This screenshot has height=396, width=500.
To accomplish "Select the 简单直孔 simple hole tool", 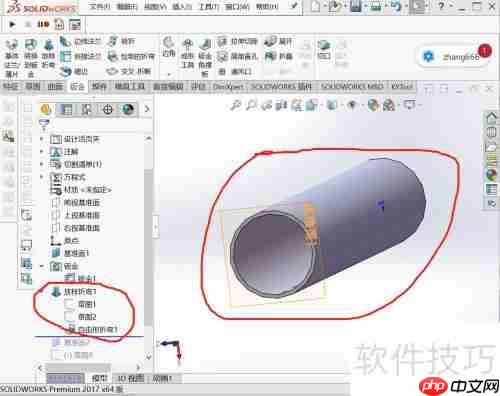I will point(238,57).
